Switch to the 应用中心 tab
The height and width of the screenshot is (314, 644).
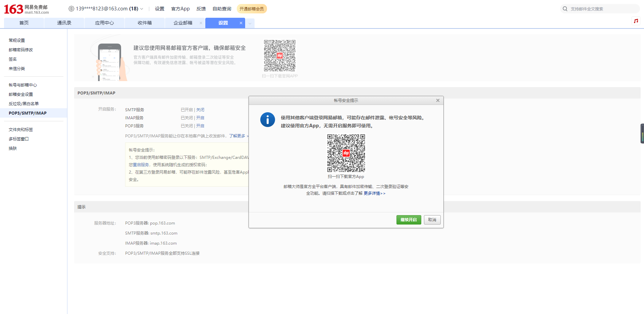pos(104,23)
